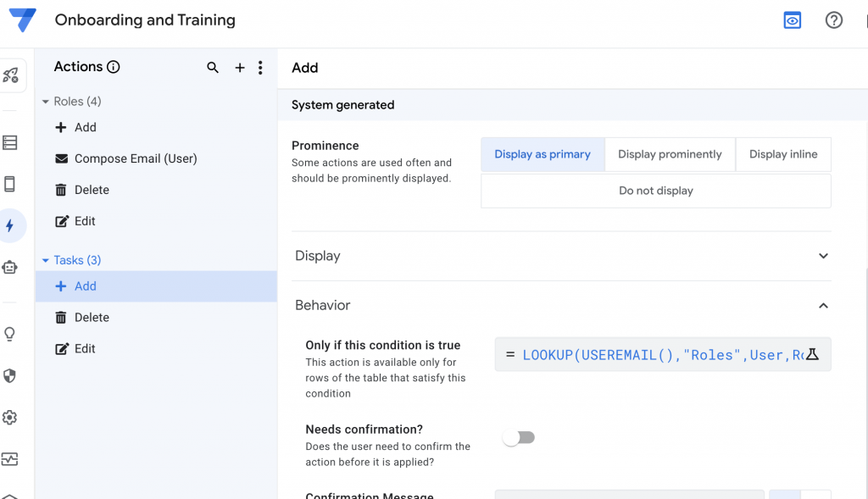Choose the Do not display option
Image resolution: width=868 pixels, height=499 pixels.
(655, 191)
